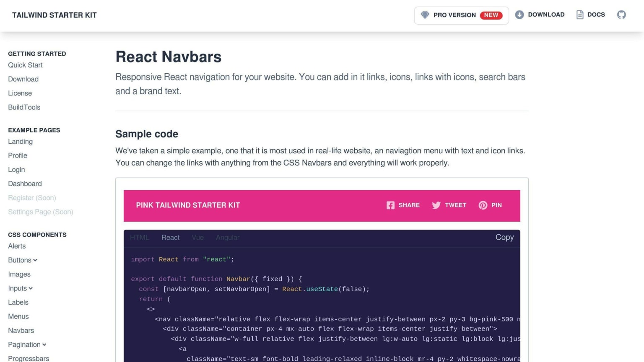Copy the sample code
Screen dimensions: 644x362
pos(504,237)
